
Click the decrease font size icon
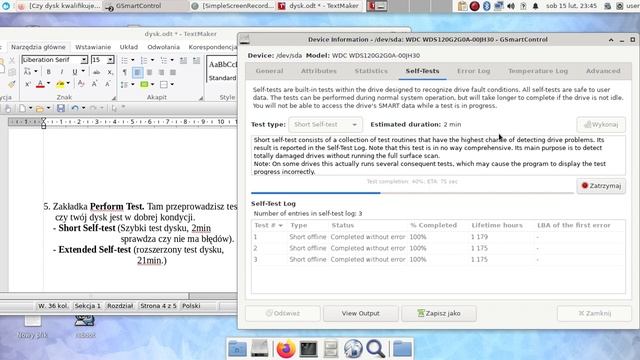tap(107, 84)
